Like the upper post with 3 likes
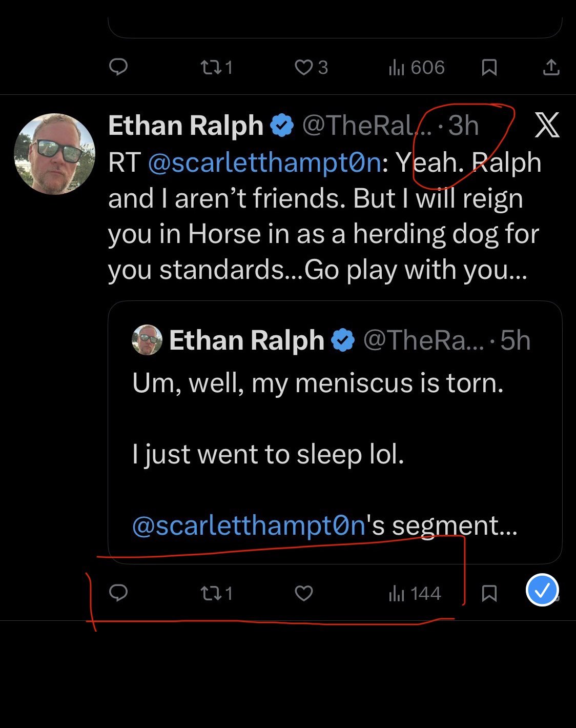This screenshot has height=728, width=576. click(x=311, y=67)
